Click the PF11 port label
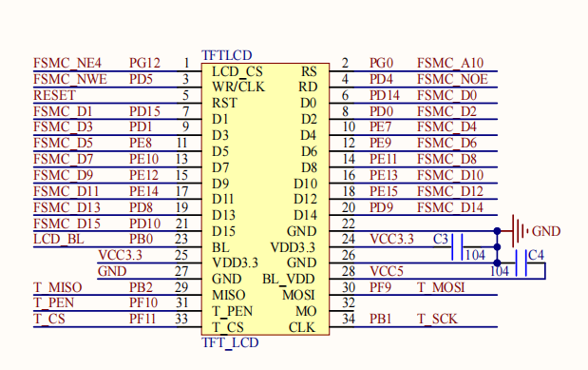 [x=142, y=319]
